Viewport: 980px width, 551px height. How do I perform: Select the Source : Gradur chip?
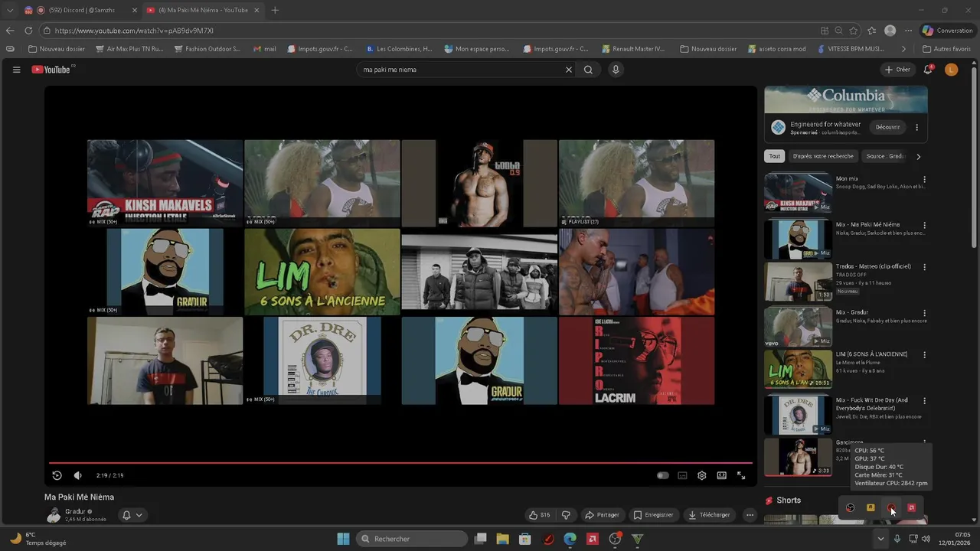[884, 156]
